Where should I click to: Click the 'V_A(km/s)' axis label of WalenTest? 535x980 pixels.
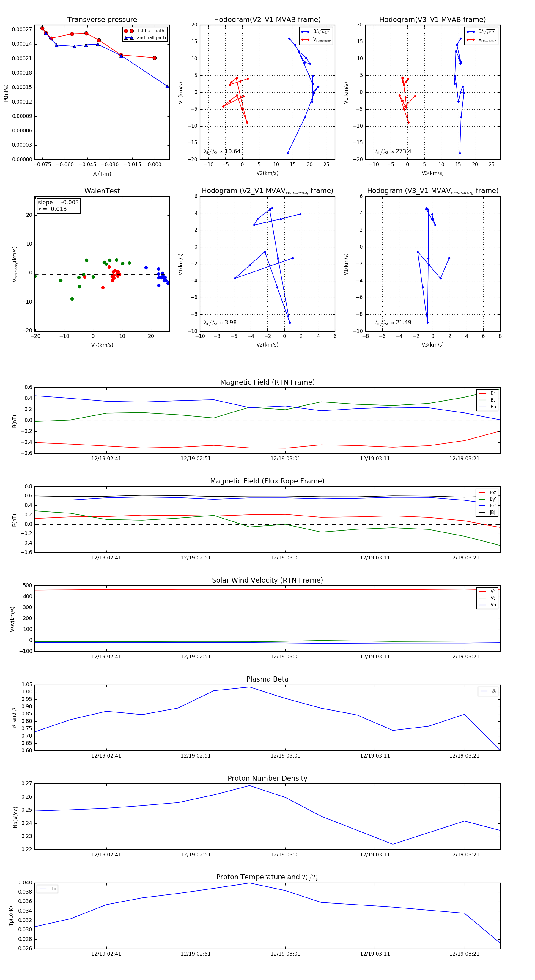(102, 345)
